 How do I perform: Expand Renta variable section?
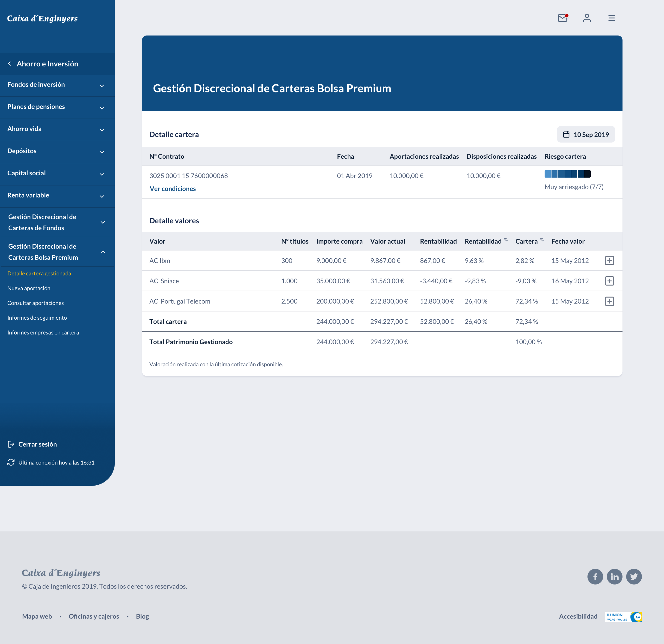(57, 196)
